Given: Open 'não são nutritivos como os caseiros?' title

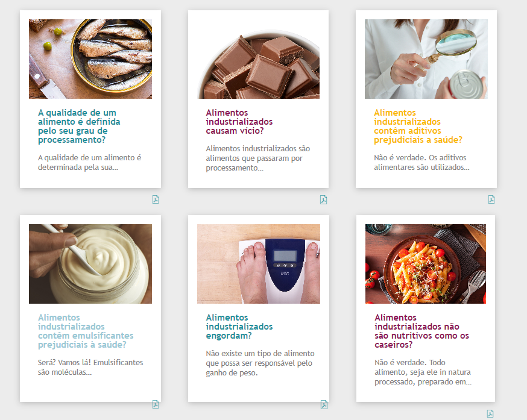Looking at the screenshot, I should (x=422, y=331).
